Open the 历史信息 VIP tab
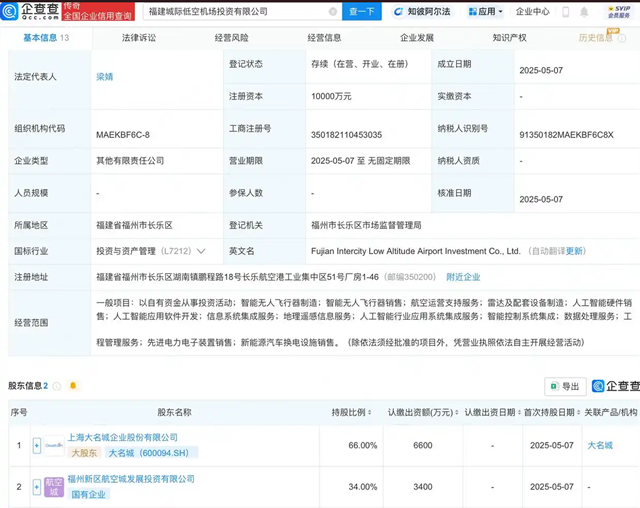Viewport: 640px width, 508px height. [596, 38]
